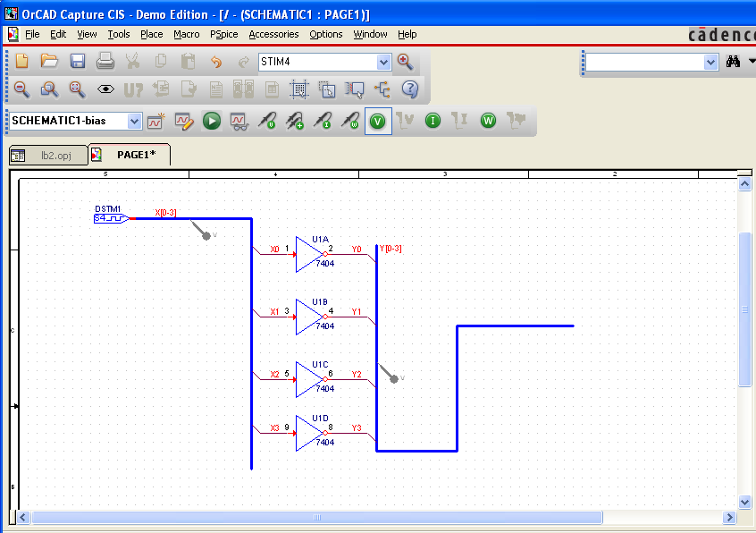Open the Accessories menu
The width and height of the screenshot is (756, 533).
pyautogui.click(x=273, y=34)
